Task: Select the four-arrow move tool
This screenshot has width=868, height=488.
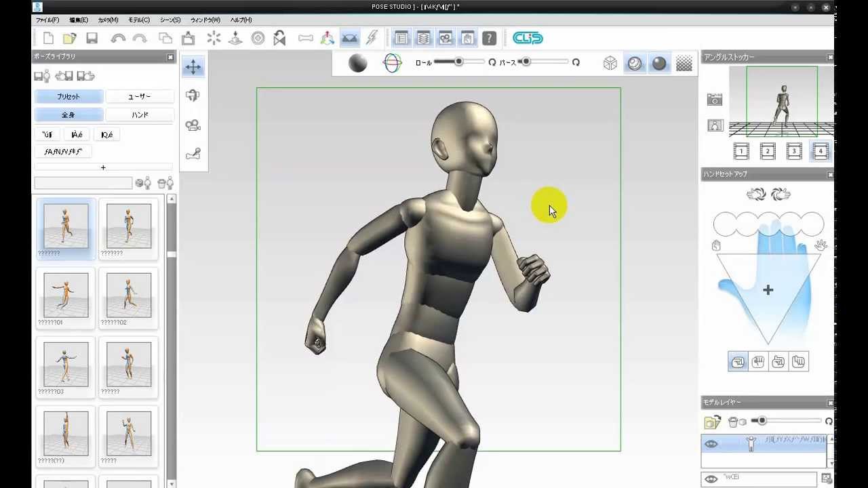Action: (x=193, y=66)
